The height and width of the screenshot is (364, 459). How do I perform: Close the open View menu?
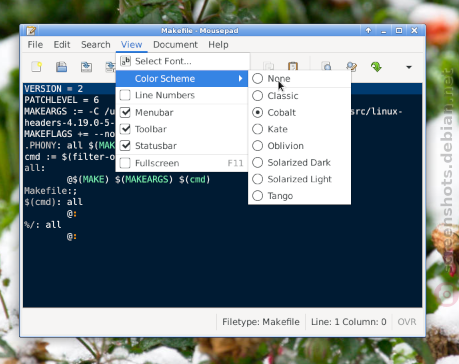click(x=131, y=45)
